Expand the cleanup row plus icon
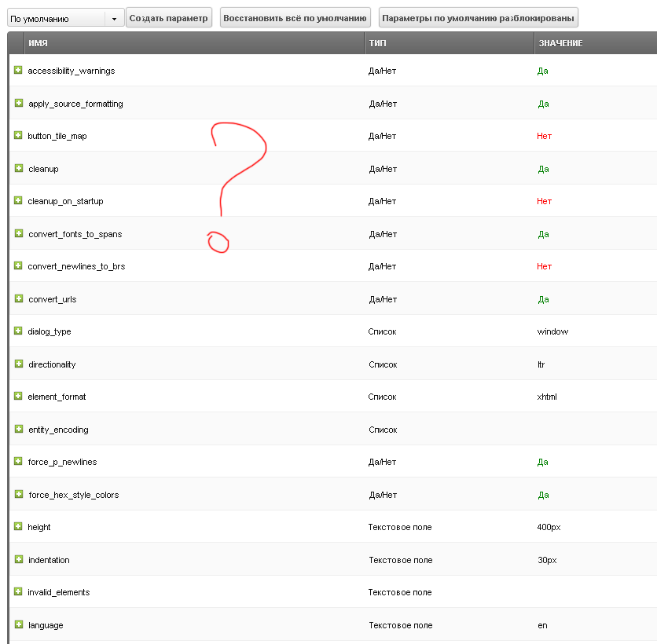The height and width of the screenshot is (644, 657). (x=19, y=168)
